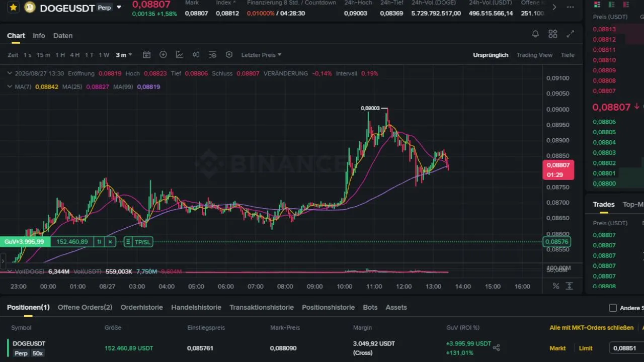The image size is (644, 362).
Task: Open the 3m interval dropdown
Action: pyautogui.click(x=124, y=55)
